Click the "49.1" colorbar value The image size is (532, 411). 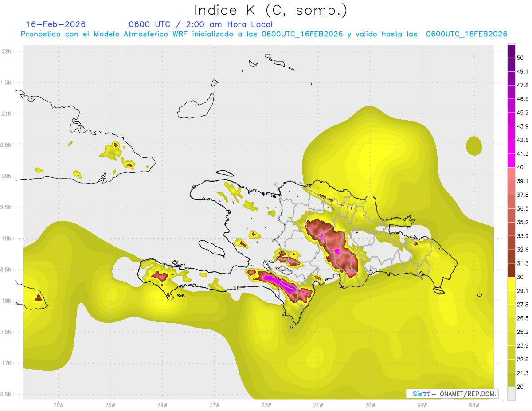click(x=523, y=72)
